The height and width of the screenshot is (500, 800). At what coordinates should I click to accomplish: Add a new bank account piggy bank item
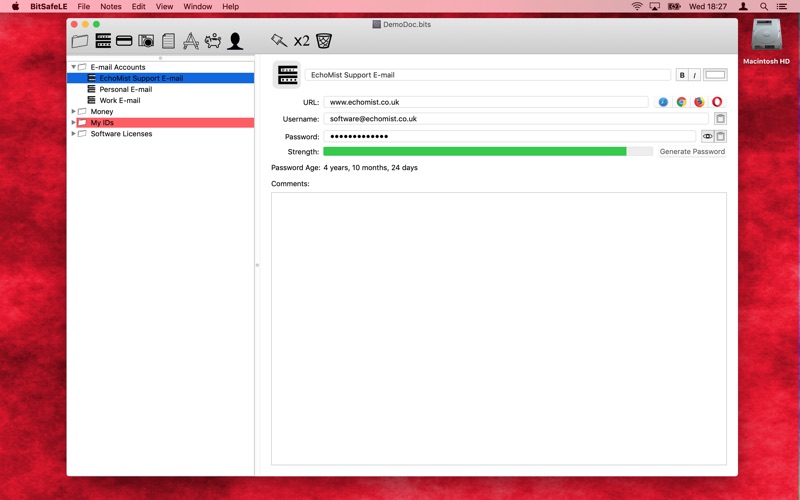pos(213,41)
